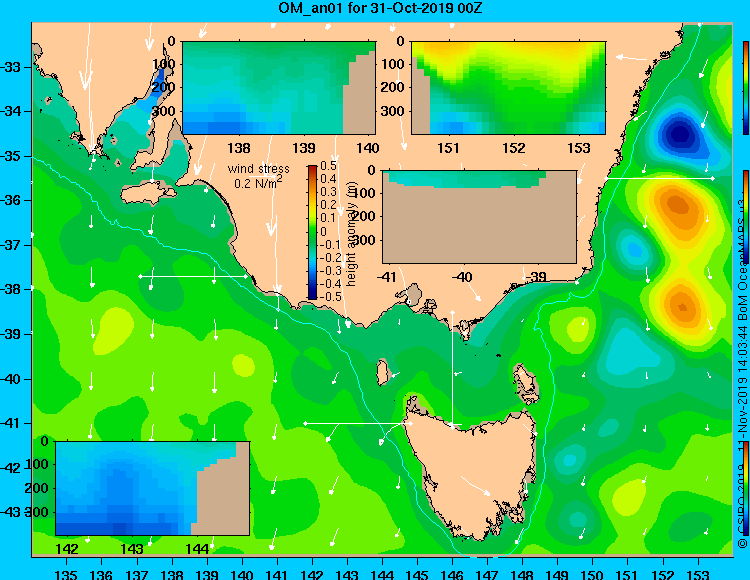Click the -42 latitude label on left axis

[10, 468]
